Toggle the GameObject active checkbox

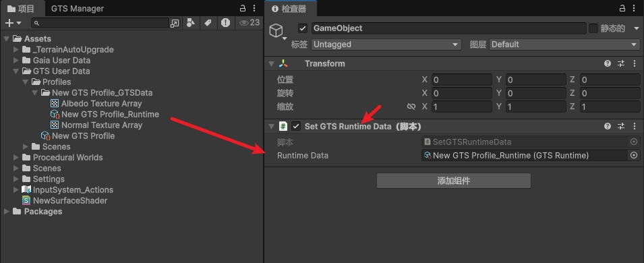(303, 28)
